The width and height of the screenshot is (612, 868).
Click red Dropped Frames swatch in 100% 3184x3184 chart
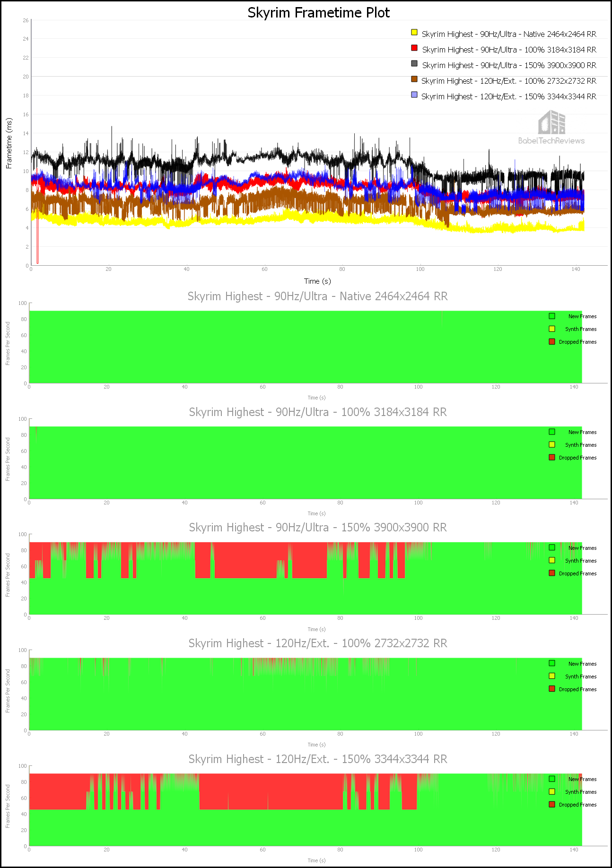[x=552, y=457]
